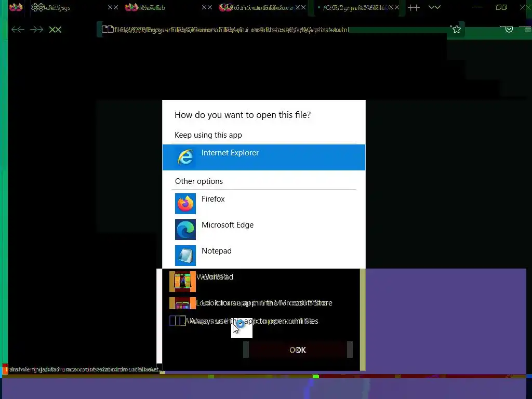The height and width of the screenshot is (399, 532).
Task: Choose Firefox from Other options
Action: (263, 204)
